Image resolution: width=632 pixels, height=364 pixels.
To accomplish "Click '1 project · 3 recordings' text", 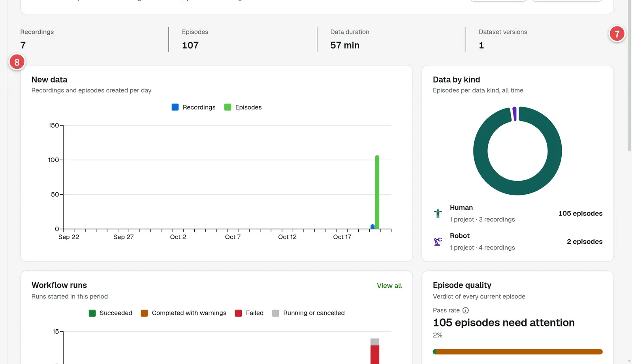I will (x=482, y=220).
